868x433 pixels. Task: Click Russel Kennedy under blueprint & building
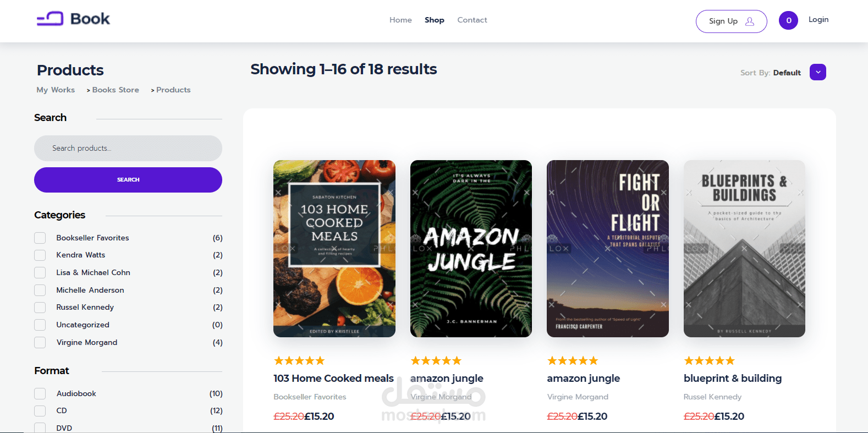pyautogui.click(x=712, y=397)
